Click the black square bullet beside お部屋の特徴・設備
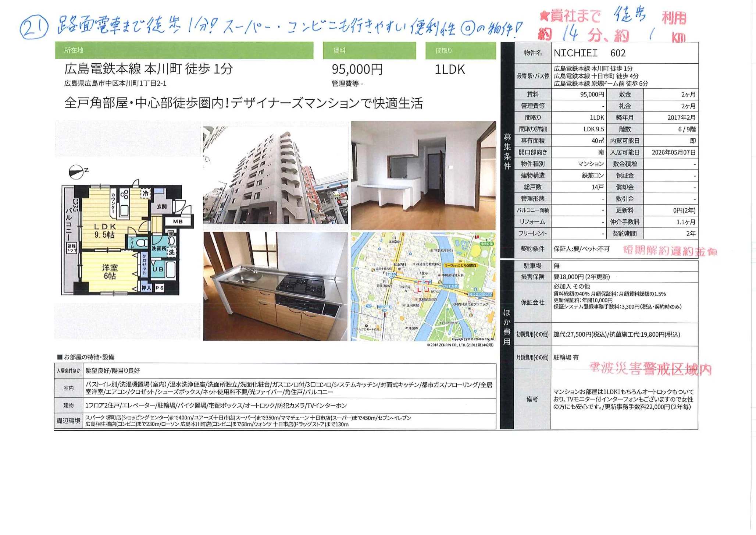The image size is (756, 535). 60,357
